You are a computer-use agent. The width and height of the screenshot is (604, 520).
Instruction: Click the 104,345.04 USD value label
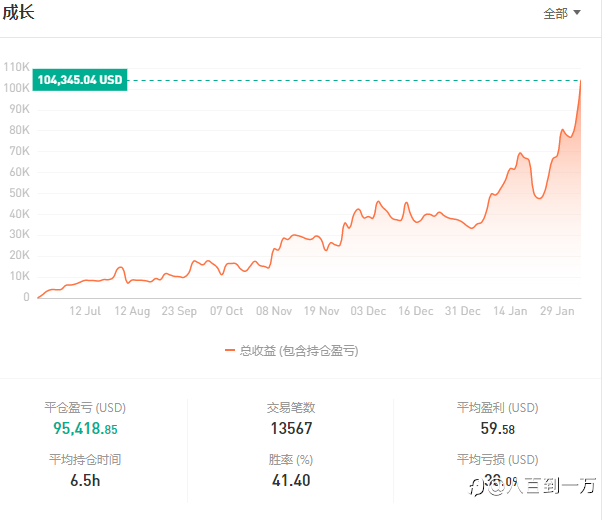80,80
